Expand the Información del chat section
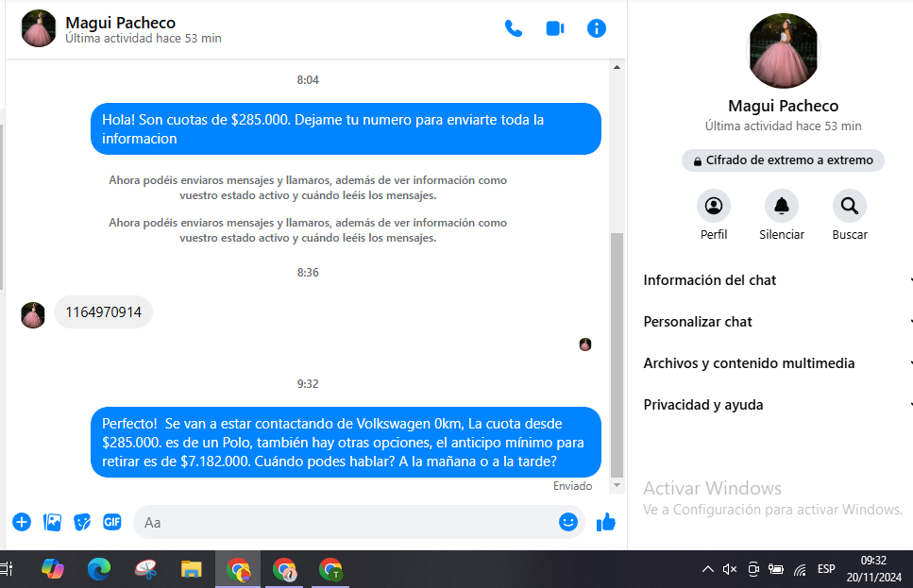The height and width of the screenshot is (588, 913). [x=776, y=280]
